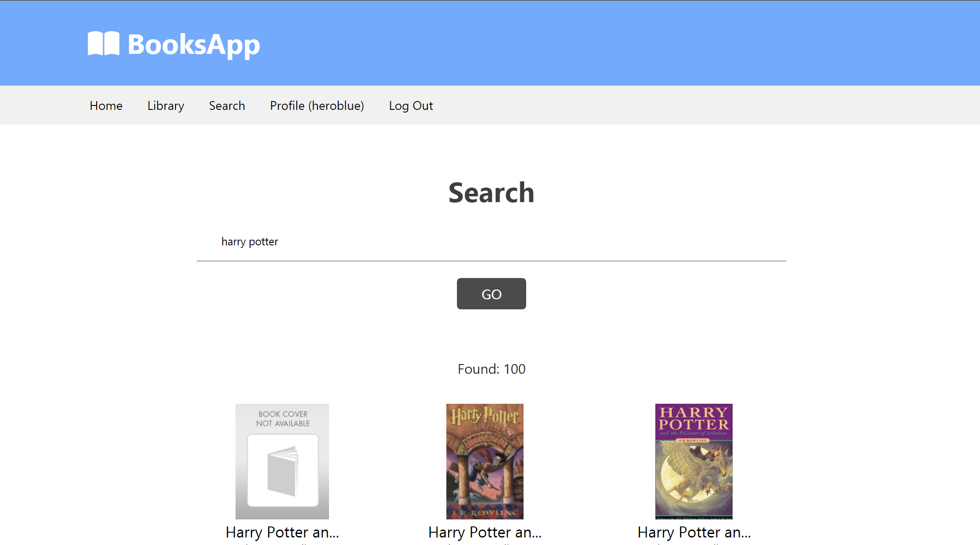980x545 pixels.
Task: Click empty area of blue header banner
Action: [617, 43]
